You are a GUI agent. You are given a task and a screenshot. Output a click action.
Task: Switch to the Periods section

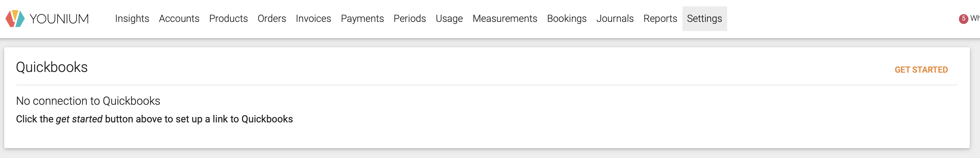pyautogui.click(x=409, y=19)
